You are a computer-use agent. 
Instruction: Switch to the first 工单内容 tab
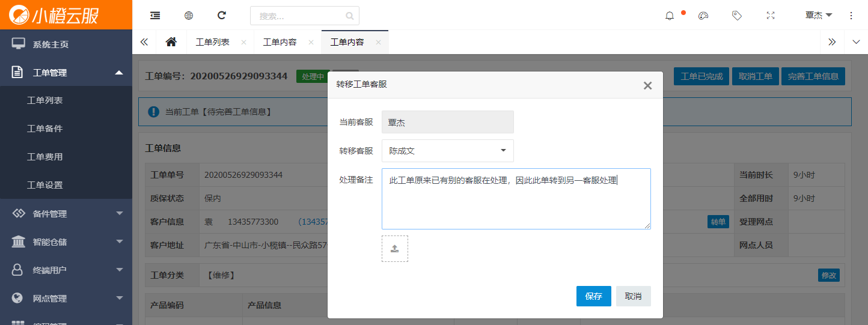(280, 42)
